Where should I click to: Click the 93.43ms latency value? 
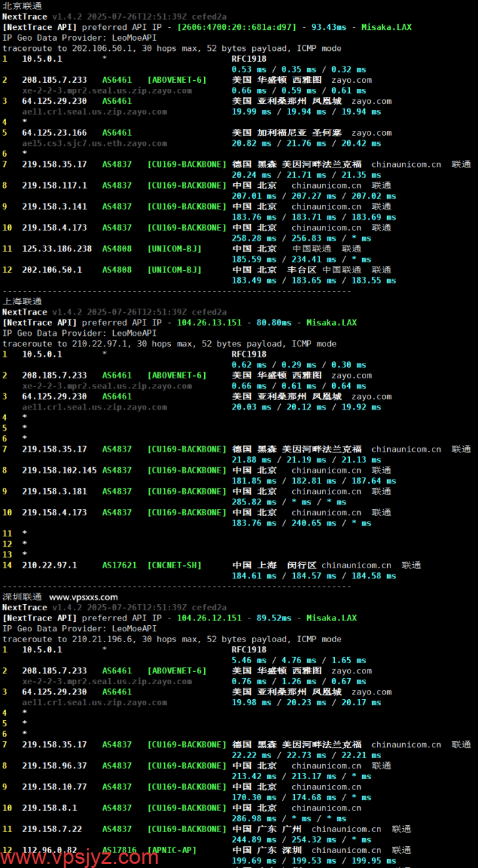(329, 28)
